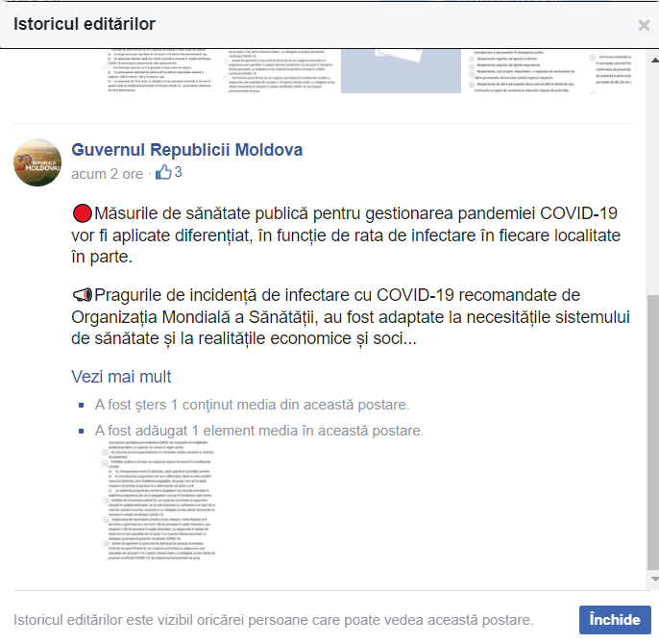This screenshot has height=644, width=659.
Task: Click the megaphone emoji in post
Action: [x=82, y=295]
